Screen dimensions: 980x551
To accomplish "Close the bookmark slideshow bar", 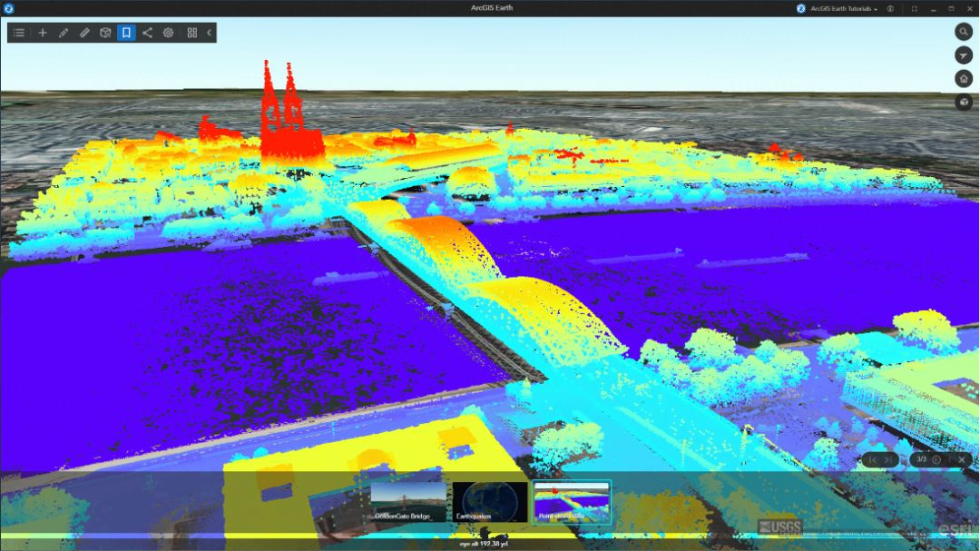I will point(961,460).
